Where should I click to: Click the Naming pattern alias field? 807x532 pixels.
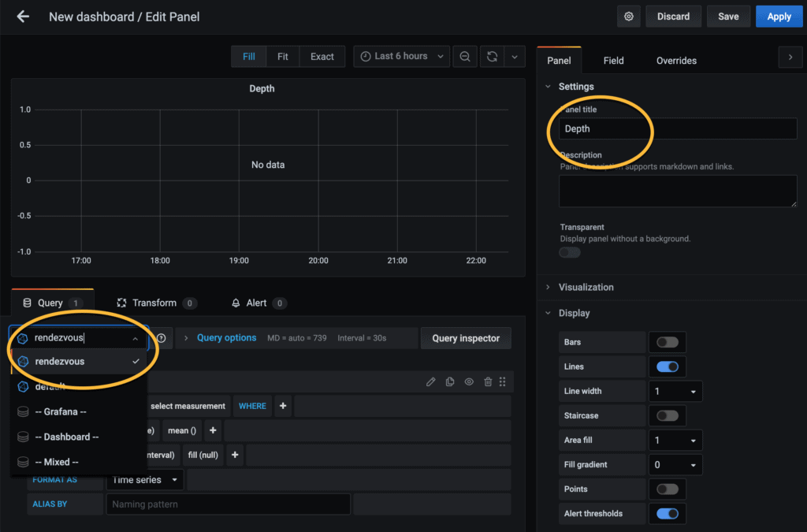(x=228, y=504)
